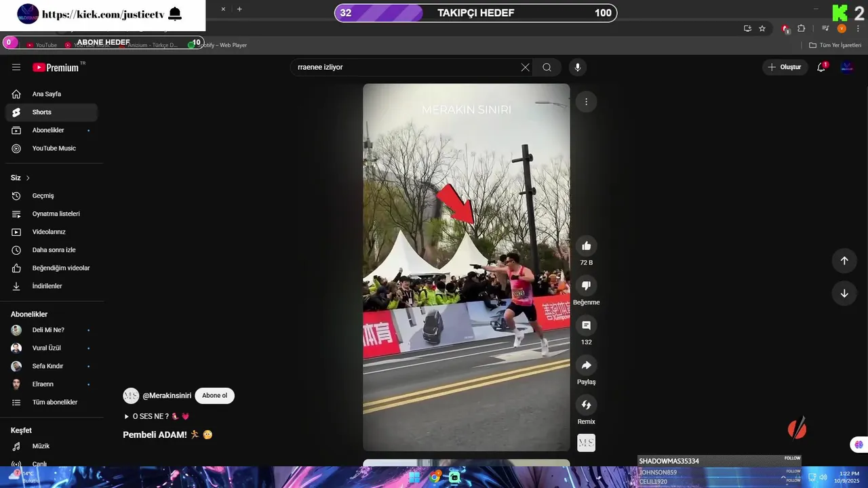Open İndirilenler downloads
868x488 pixels.
pos(52,286)
